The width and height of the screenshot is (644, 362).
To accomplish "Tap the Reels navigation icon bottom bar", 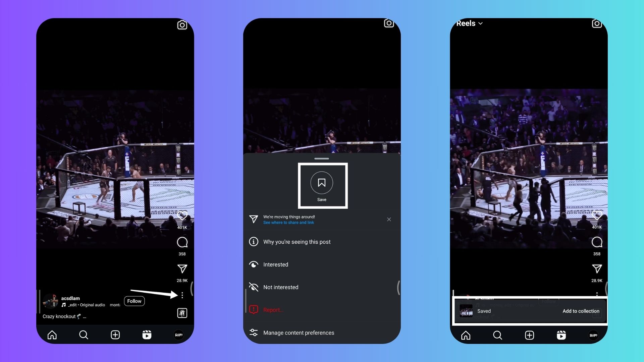I will click(147, 335).
